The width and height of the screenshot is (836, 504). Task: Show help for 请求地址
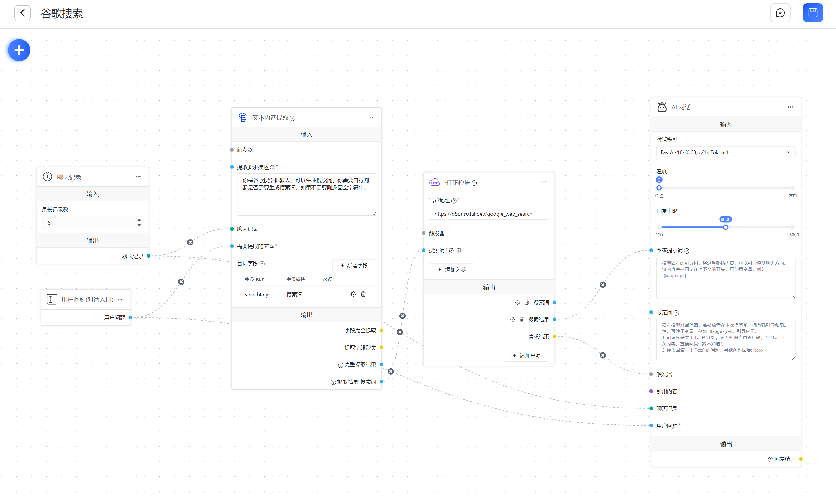(x=454, y=201)
